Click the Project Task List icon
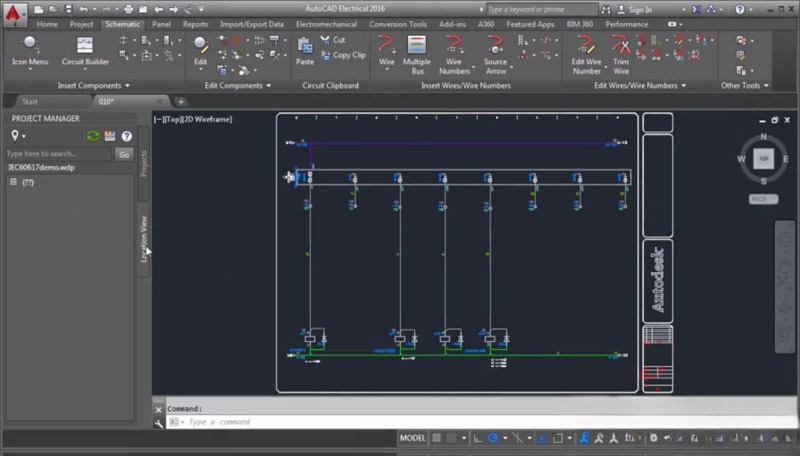Viewport: 800px width, 456px height. [110, 136]
